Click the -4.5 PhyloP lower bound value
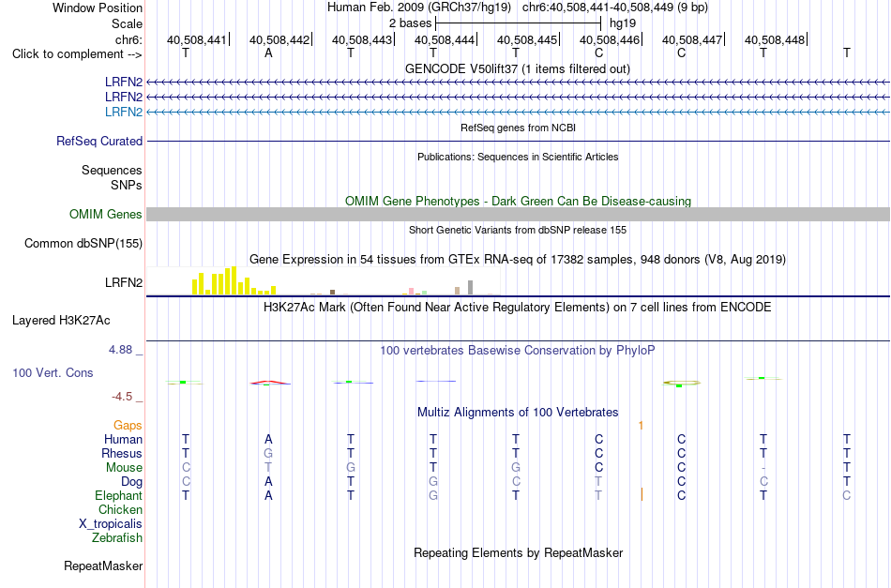Image resolution: width=891 pixels, height=588 pixels. [x=122, y=396]
